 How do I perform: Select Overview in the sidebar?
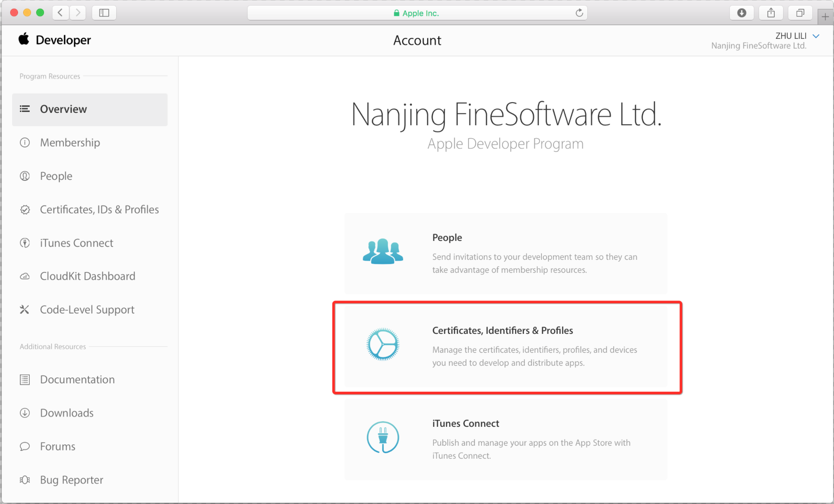[63, 110]
